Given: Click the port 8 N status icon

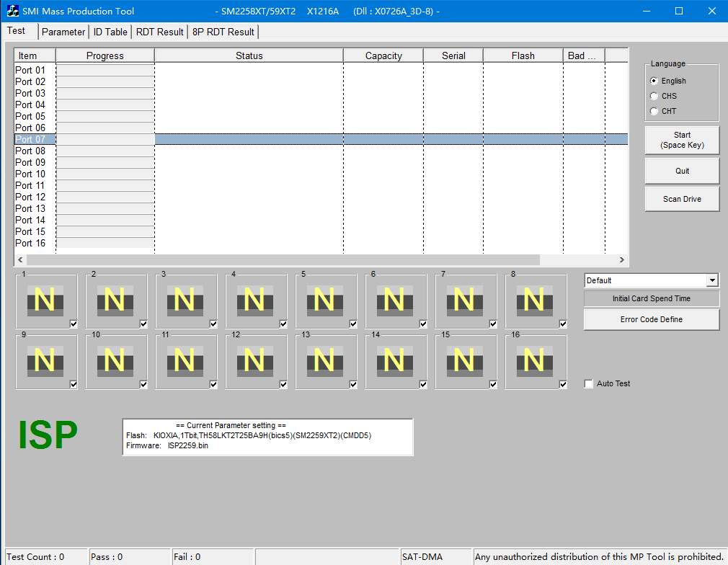Looking at the screenshot, I should point(534,300).
